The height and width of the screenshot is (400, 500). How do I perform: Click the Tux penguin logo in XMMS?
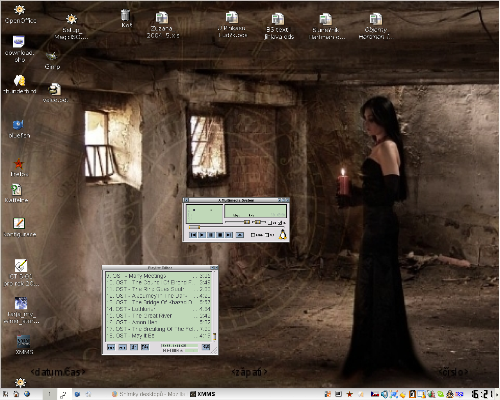pos(283,234)
